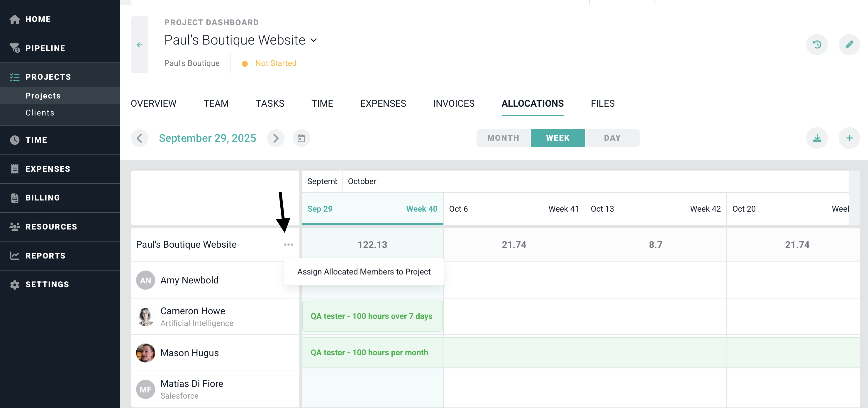This screenshot has width=868, height=408.
Task: Click the plus add allocation icon
Action: point(849,138)
